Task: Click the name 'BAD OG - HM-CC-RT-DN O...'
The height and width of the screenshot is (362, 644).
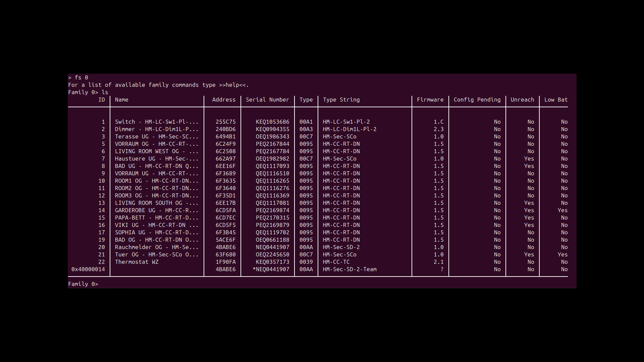Action: 157,240
